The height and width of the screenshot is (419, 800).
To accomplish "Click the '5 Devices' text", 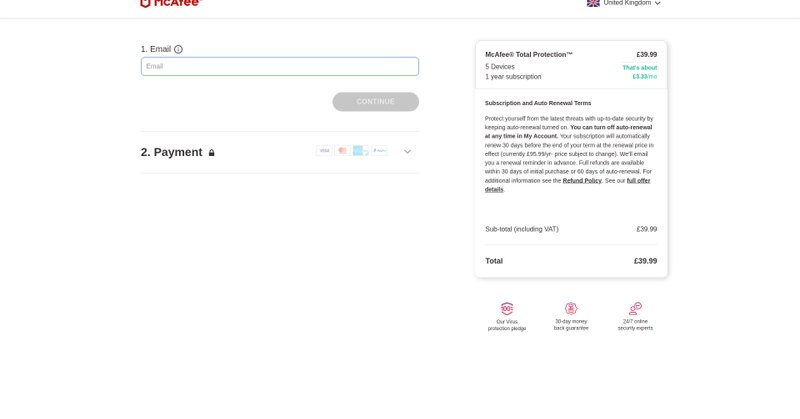I will pyautogui.click(x=499, y=67).
